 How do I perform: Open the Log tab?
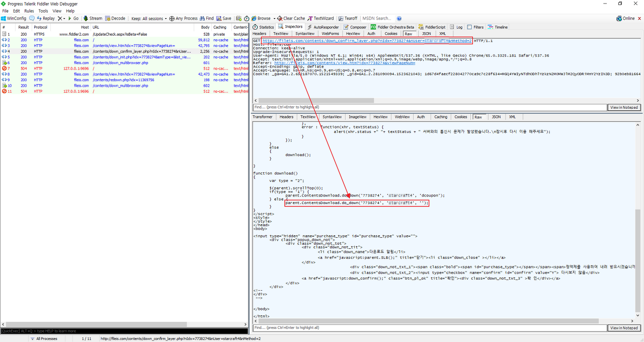[x=456, y=27]
